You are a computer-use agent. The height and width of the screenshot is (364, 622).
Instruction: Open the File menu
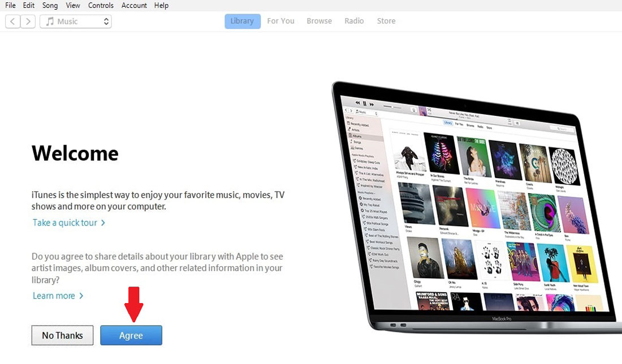(x=10, y=5)
